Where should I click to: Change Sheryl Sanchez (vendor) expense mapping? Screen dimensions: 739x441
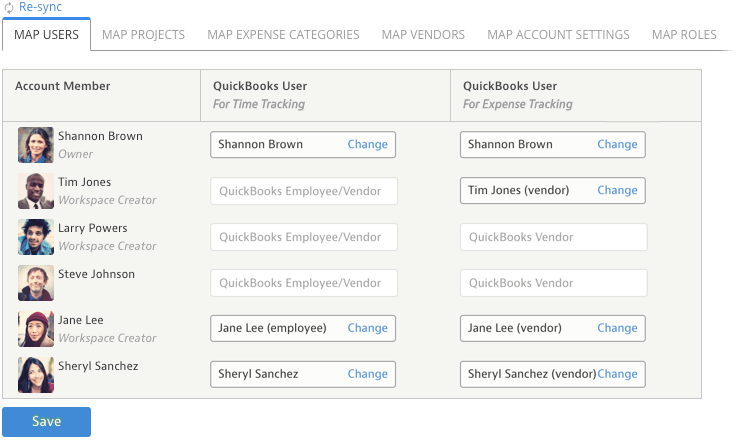[617, 374]
